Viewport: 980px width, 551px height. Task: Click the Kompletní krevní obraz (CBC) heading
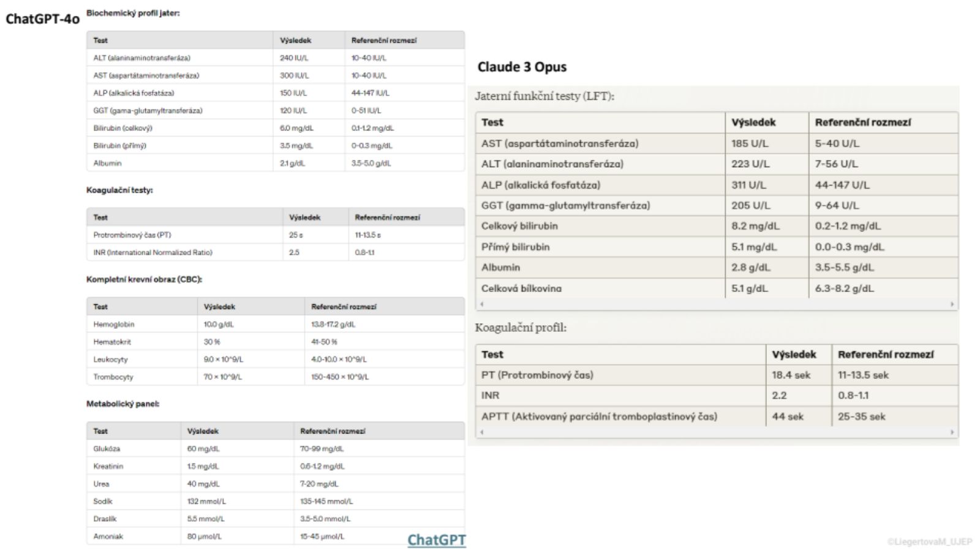tap(144, 279)
